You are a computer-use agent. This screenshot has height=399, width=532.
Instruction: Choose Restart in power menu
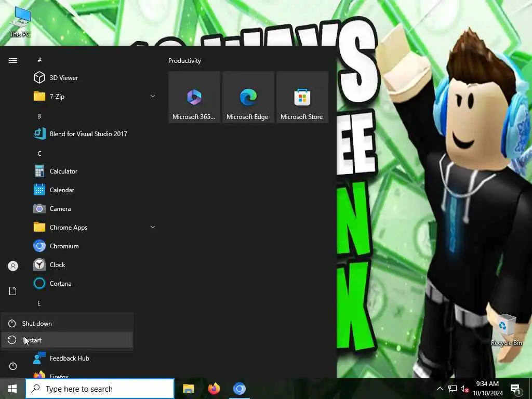(x=67, y=340)
